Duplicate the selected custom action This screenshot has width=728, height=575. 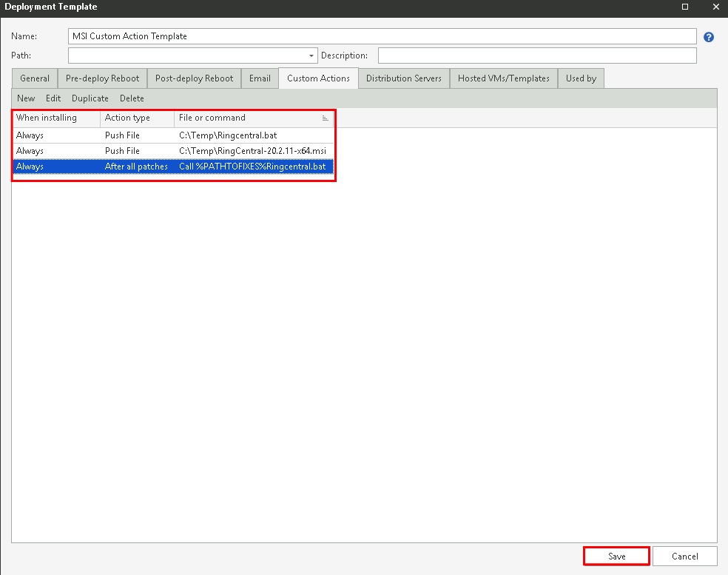coord(90,98)
